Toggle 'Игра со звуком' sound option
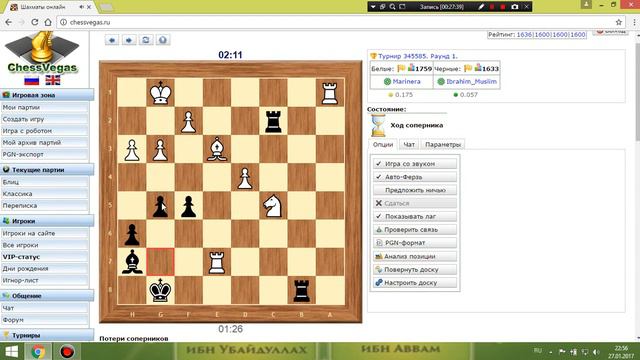This screenshot has height=360, width=640. [x=415, y=164]
